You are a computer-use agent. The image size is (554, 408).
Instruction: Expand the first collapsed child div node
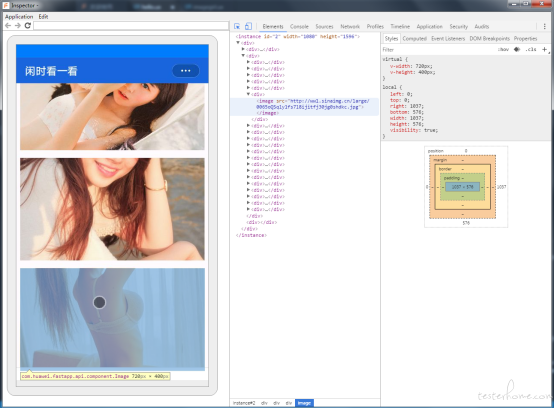[243, 49]
